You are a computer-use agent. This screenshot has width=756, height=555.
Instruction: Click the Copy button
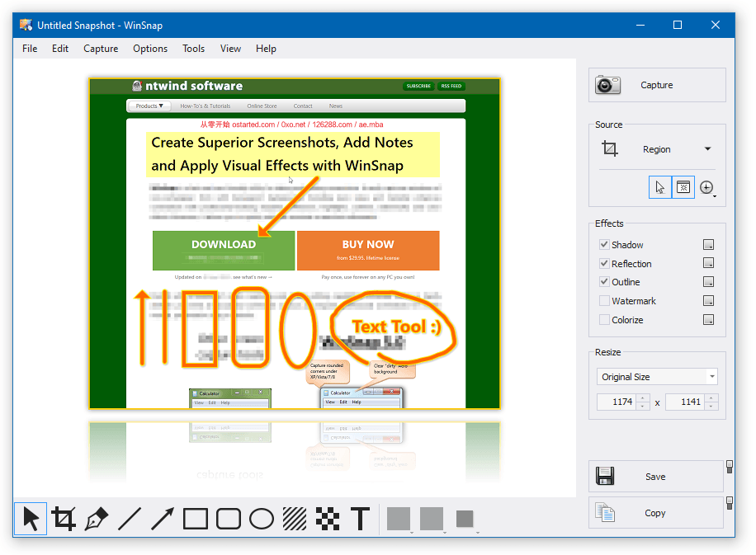click(655, 513)
